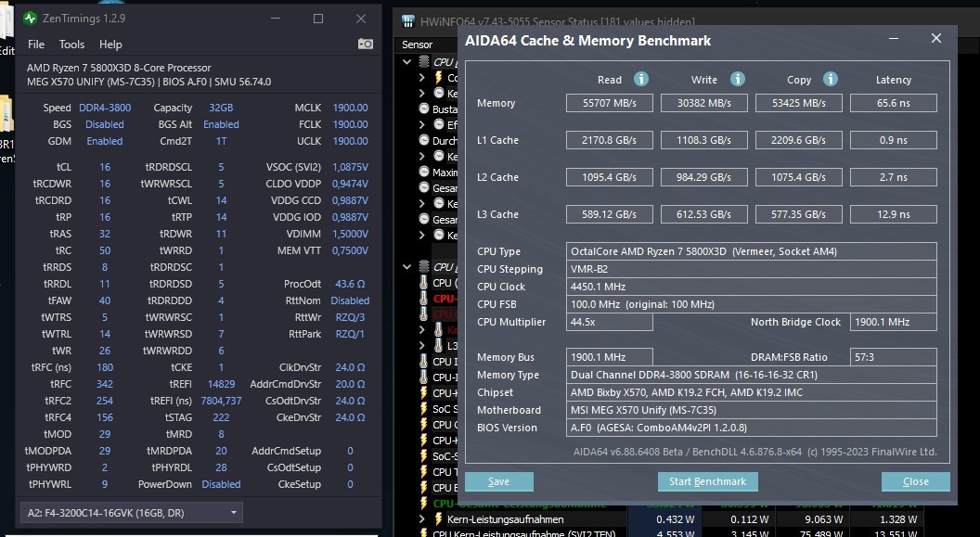
Task: Open the memory module A2 dropdown
Action: 131,513
